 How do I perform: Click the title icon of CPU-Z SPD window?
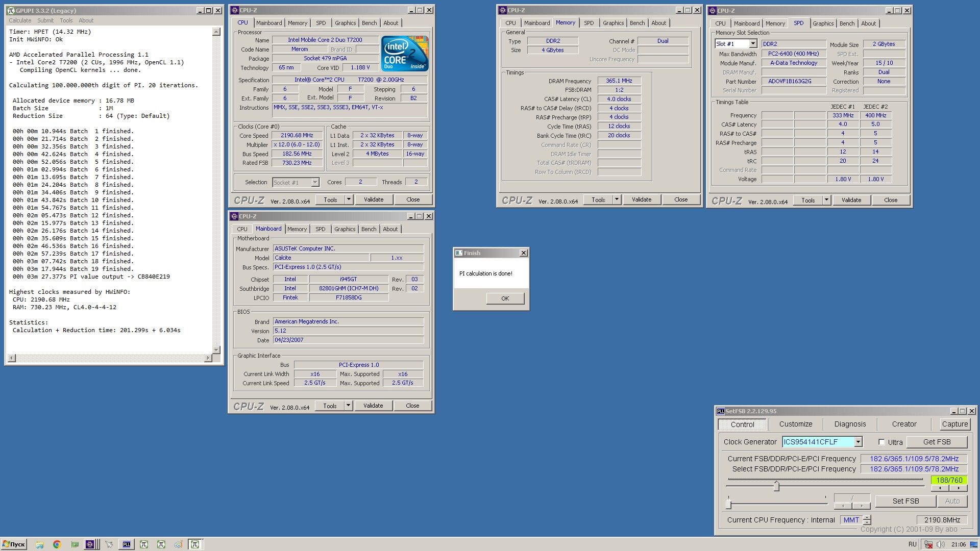[713, 11]
